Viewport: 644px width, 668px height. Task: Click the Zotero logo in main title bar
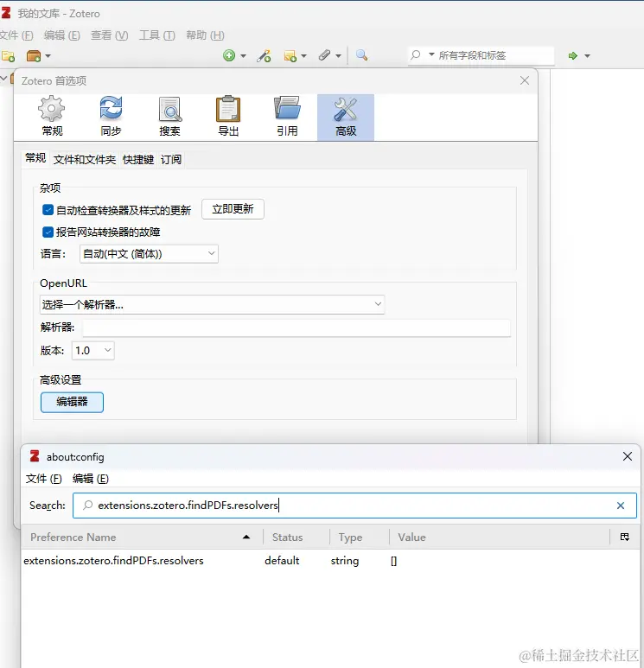[x=6, y=13]
